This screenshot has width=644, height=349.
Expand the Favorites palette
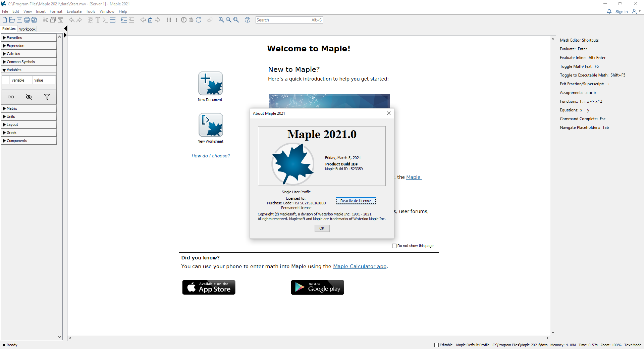[x=29, y=38]
